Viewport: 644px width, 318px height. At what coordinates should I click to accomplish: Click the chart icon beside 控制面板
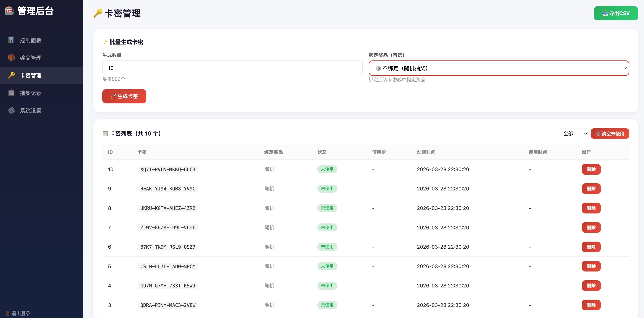11,40
